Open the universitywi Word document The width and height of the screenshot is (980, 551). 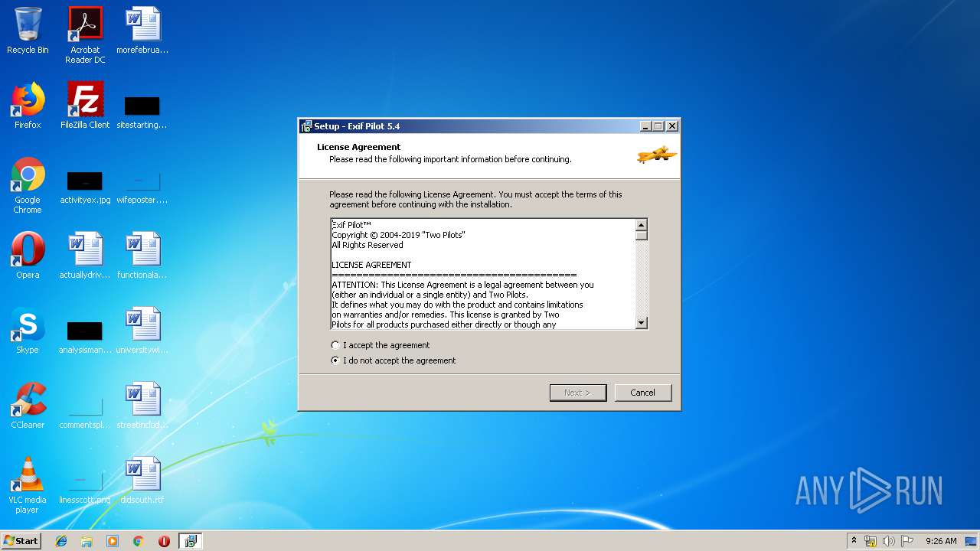coord(142,331)
